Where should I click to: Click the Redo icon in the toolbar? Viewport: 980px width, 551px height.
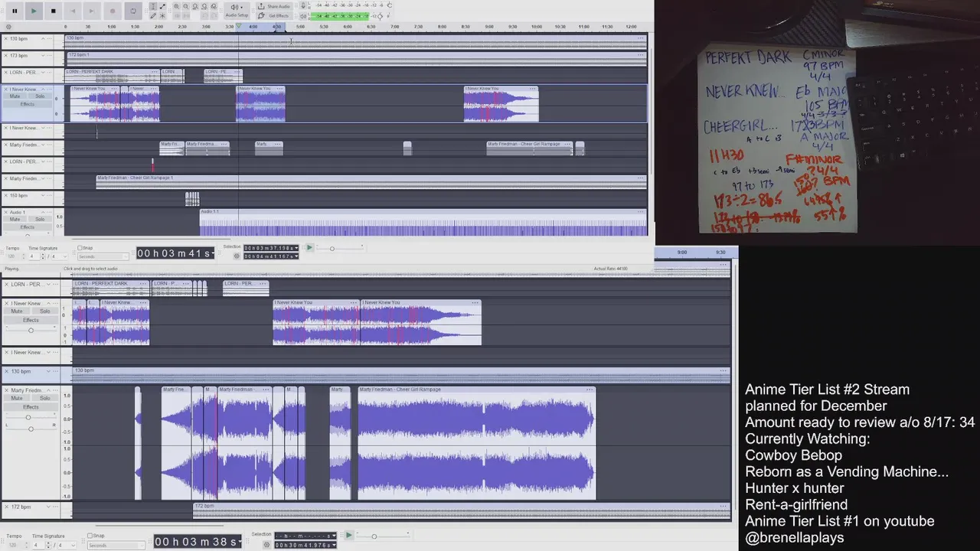(214, 15)
